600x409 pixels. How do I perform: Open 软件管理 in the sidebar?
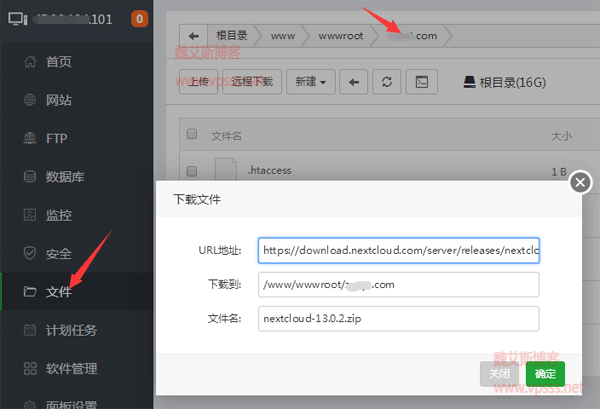click(71, 368)
